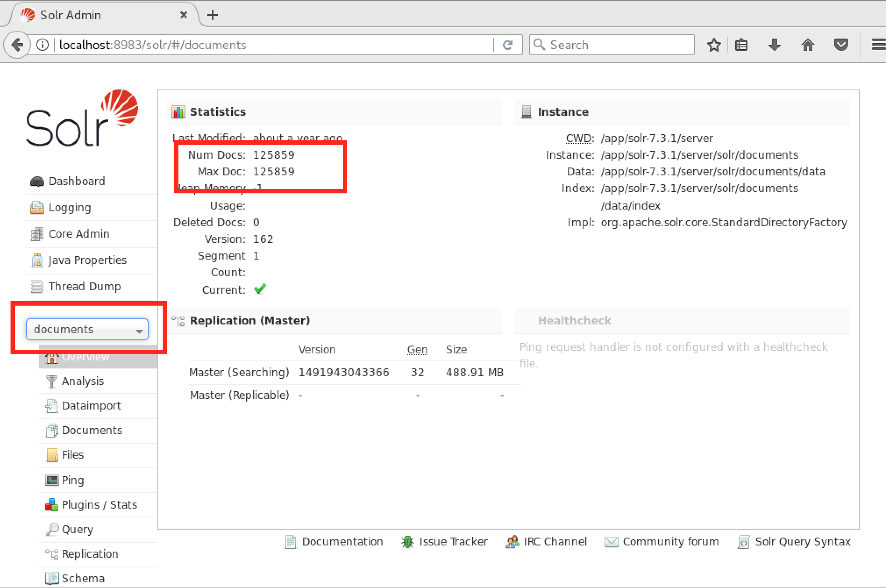The height and width of the screenshot is (588, 886).
Task: Open the Query page
Action: (78, 529)
